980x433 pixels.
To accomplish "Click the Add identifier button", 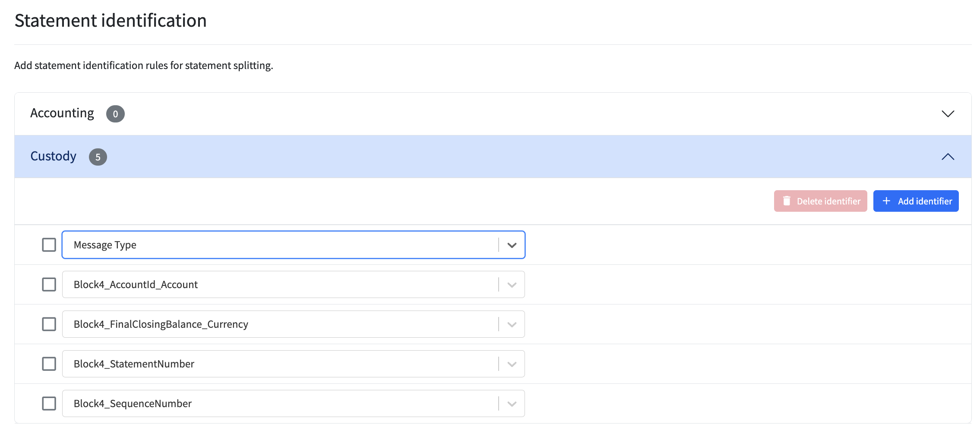I will [x=916, y=201].
